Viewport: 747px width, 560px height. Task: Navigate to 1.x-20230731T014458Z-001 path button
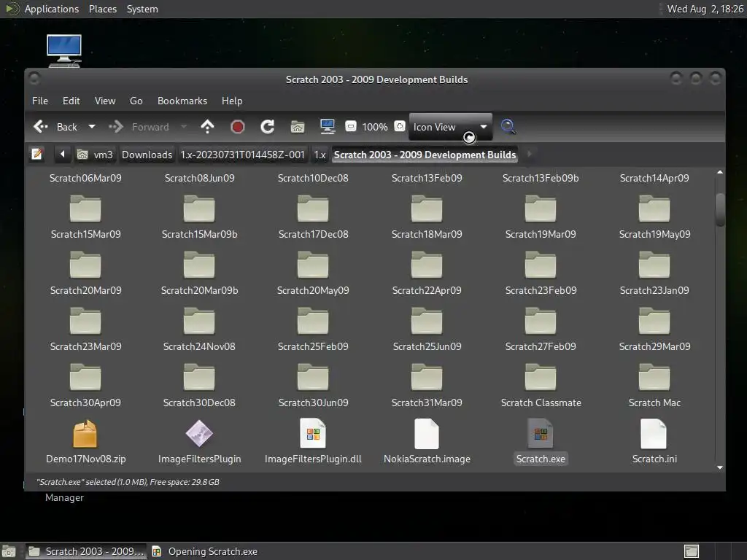tap(242, 155)
